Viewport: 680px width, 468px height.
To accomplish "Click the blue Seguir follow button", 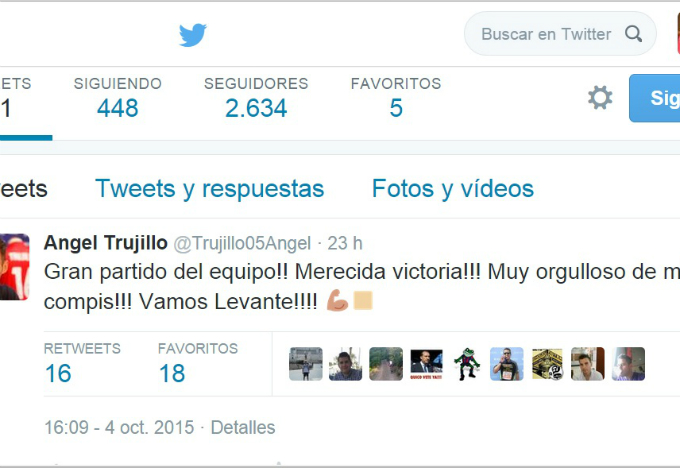I will (654, 98).
